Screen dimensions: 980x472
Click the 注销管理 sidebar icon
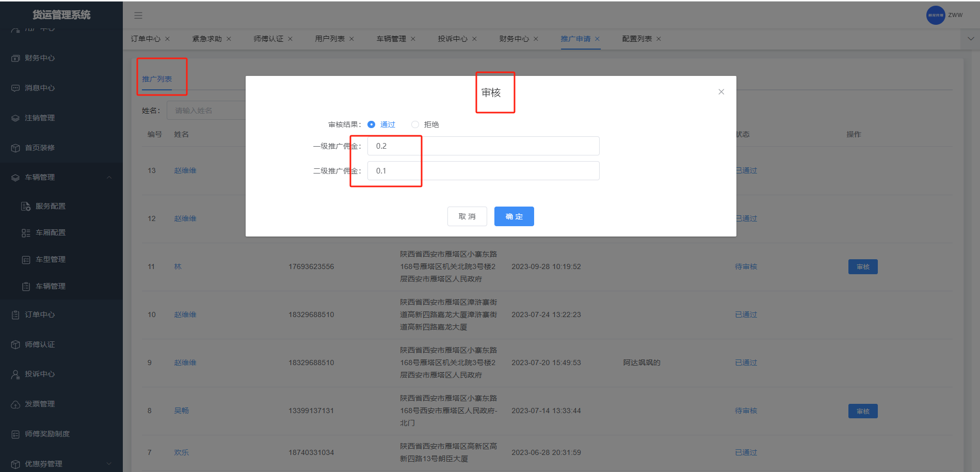15,118
